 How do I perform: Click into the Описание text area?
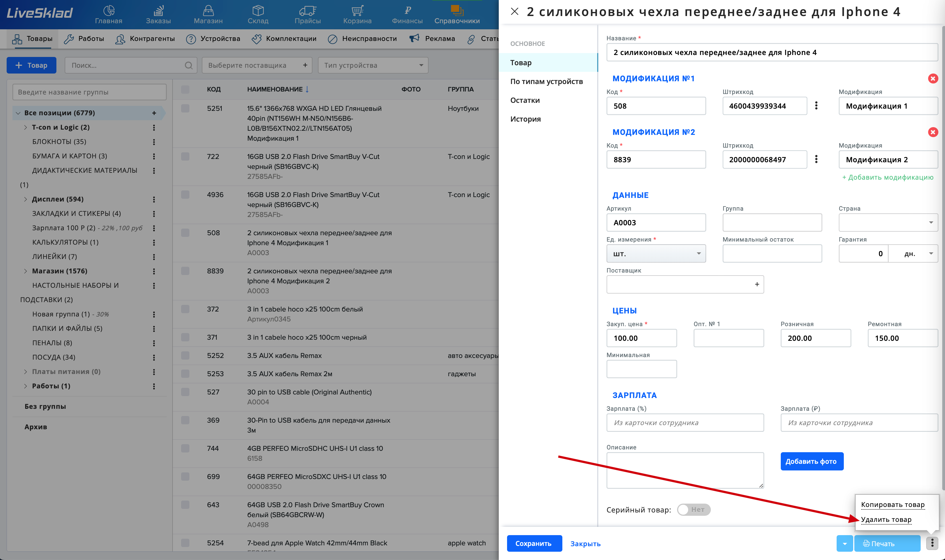[x=685, y=470]
